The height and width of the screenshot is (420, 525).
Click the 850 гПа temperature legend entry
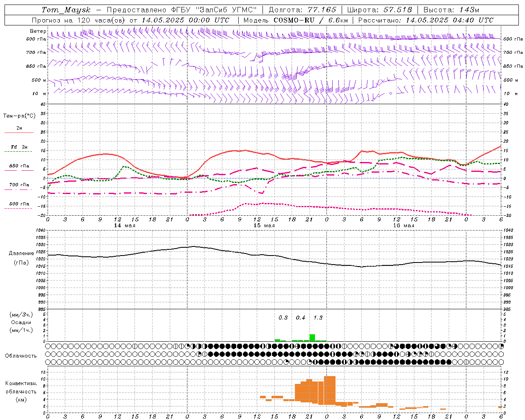[19, 166]
